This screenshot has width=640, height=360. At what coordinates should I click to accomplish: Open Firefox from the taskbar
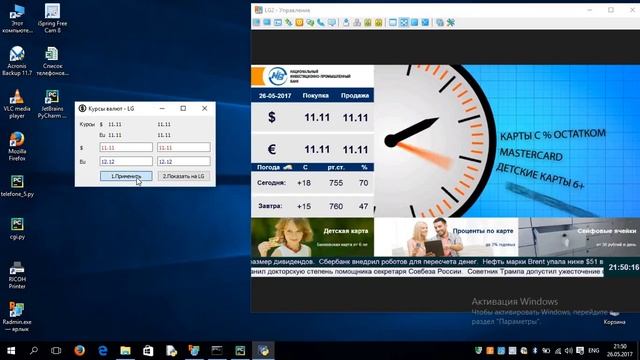79,351
